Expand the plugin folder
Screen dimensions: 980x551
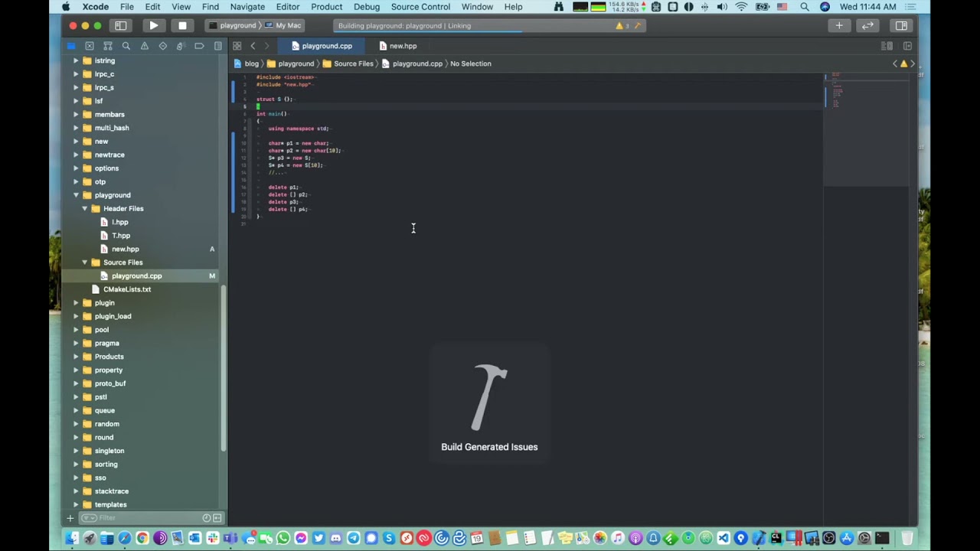tap(76, 303)
